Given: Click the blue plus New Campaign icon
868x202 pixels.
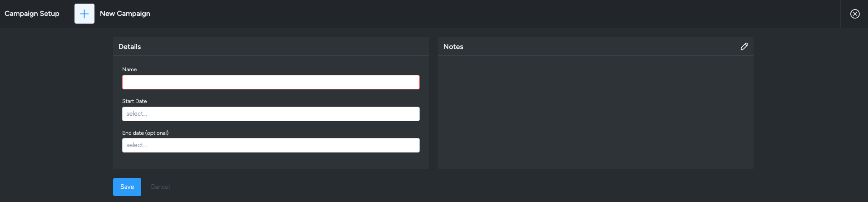Looking at the screenshot, I should click(84, 14).
